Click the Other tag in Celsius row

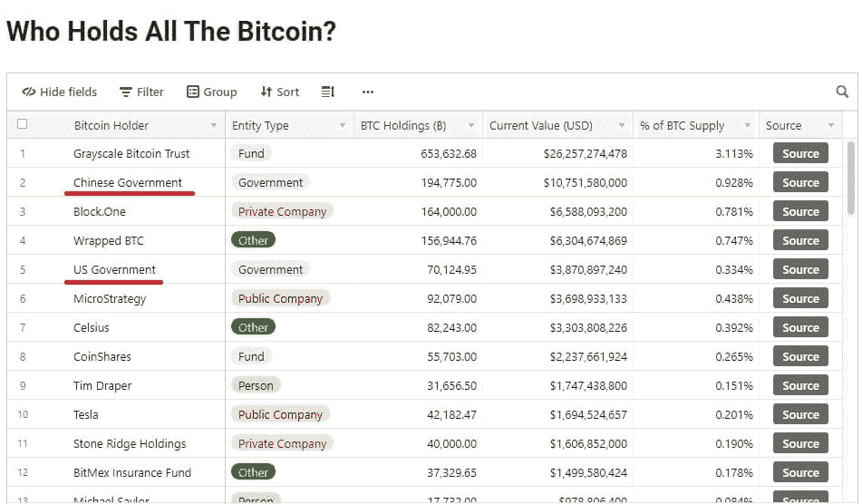coord(253,327)
